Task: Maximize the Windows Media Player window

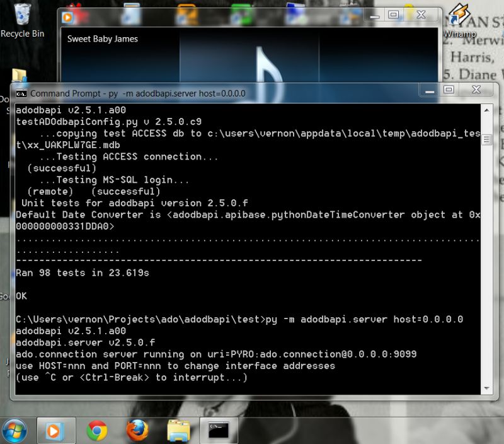Action: [394, 15]
